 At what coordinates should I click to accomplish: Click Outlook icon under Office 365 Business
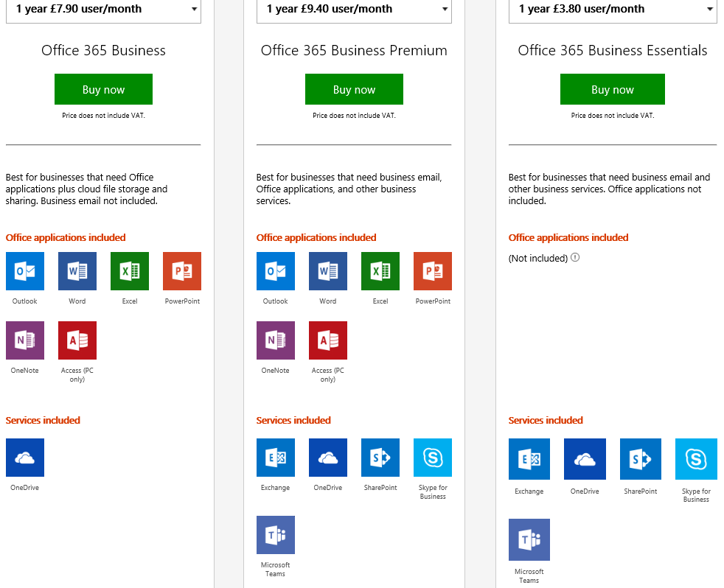click(x=25, y=271)
